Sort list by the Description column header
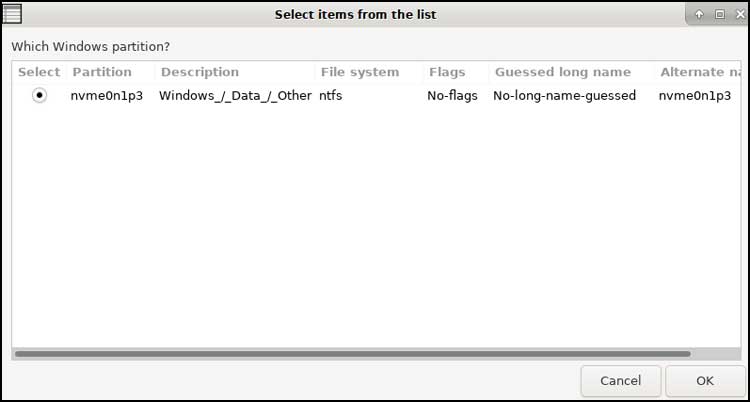The height and width of the screenshot is (402, 750). (x=200, y=72)
